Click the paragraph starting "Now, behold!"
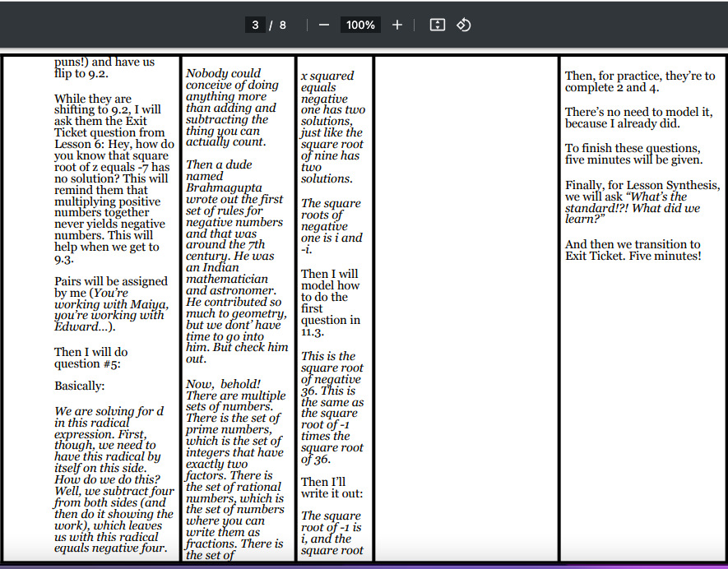The image size is (728, 569). point(236,470)
